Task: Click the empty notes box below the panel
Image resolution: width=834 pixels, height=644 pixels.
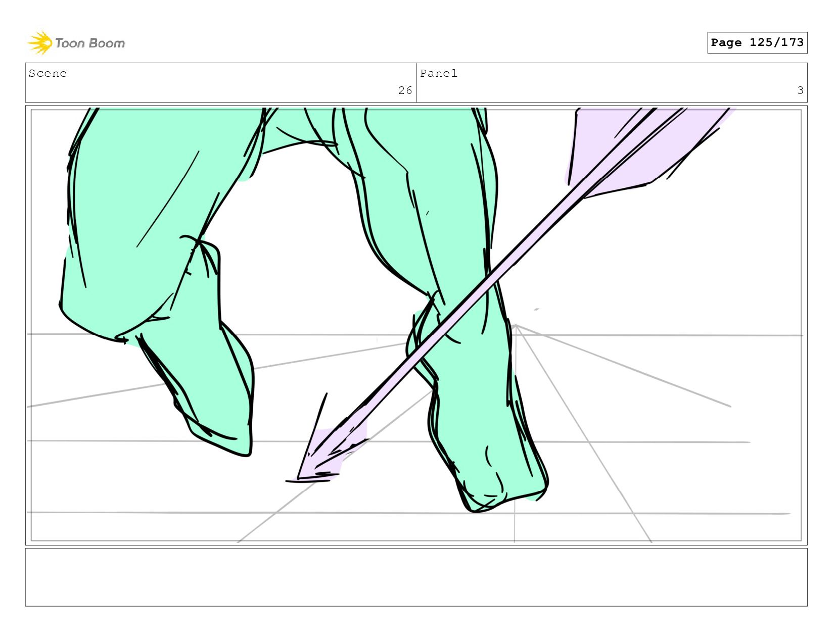Action: (x=416, y=577)
